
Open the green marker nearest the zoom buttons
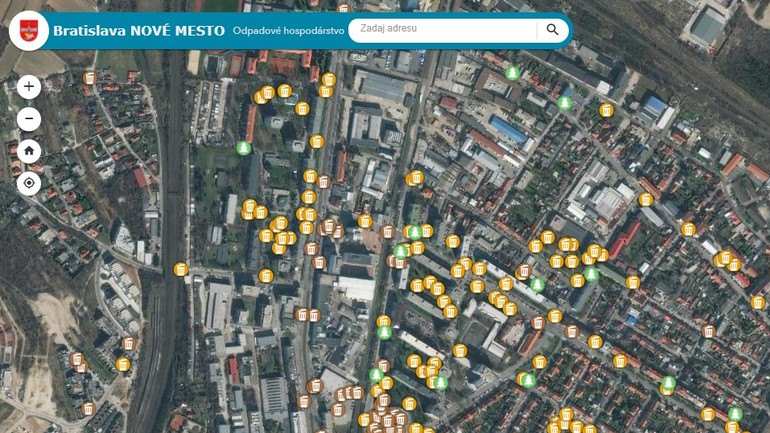pyautogui.click(x=242, y=149)
